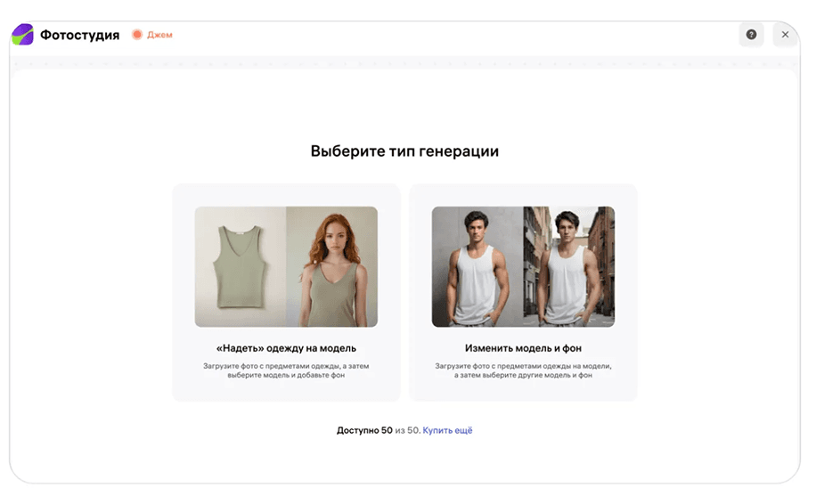The height and width of the screenshot is (504, 816).
Task: Click the Изменить модель и фон title
Action: [523, 348]
